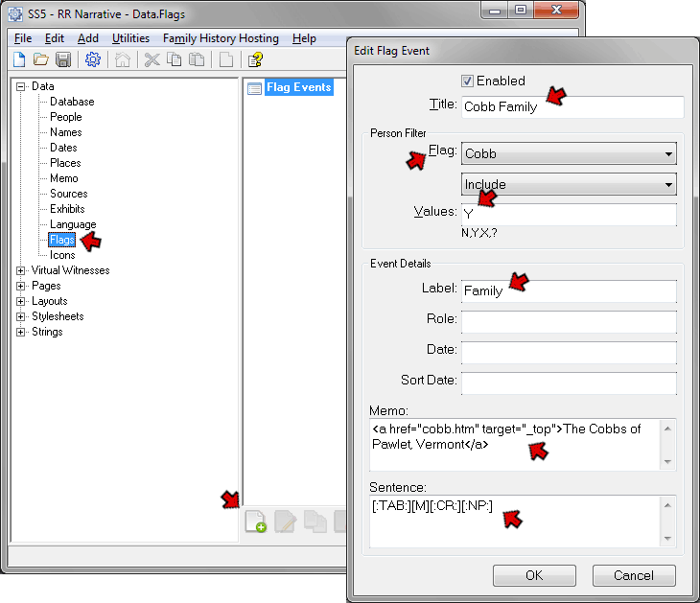Image resolution: width=700 pixels, height=603 pixels.
Task: Click the Save floppy disk icon
Action: click(x=63, y=59)
